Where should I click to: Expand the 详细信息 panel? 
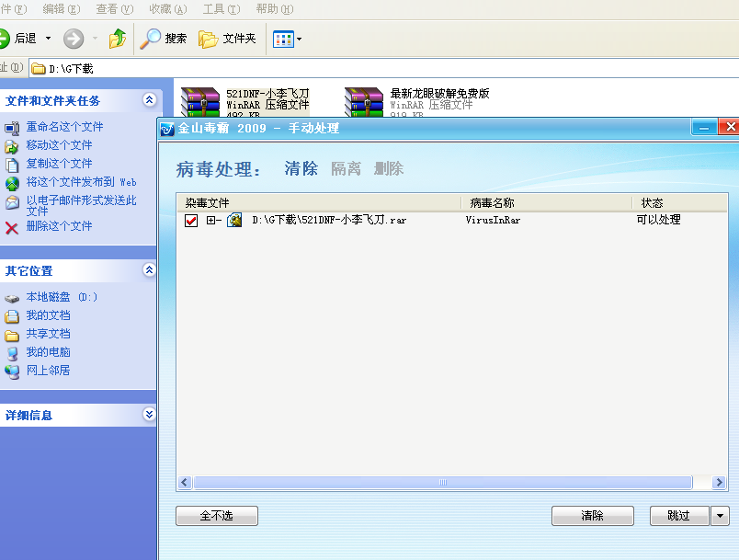150,415
